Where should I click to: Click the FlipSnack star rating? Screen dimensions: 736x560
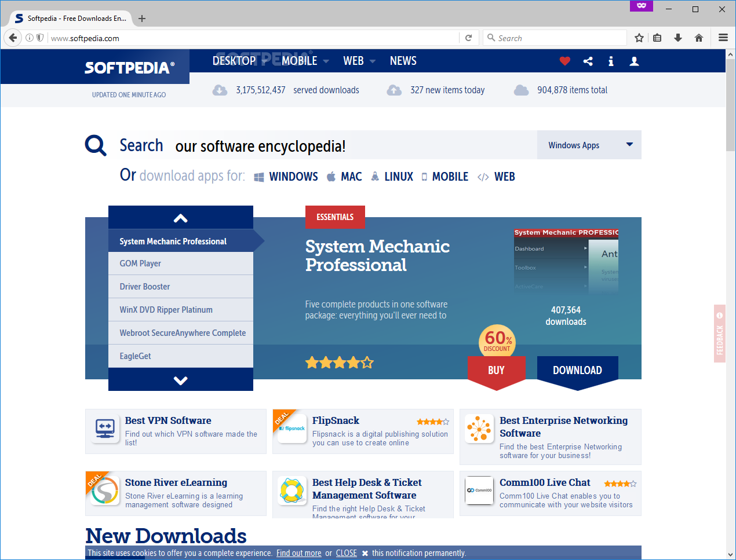point(433,422)
